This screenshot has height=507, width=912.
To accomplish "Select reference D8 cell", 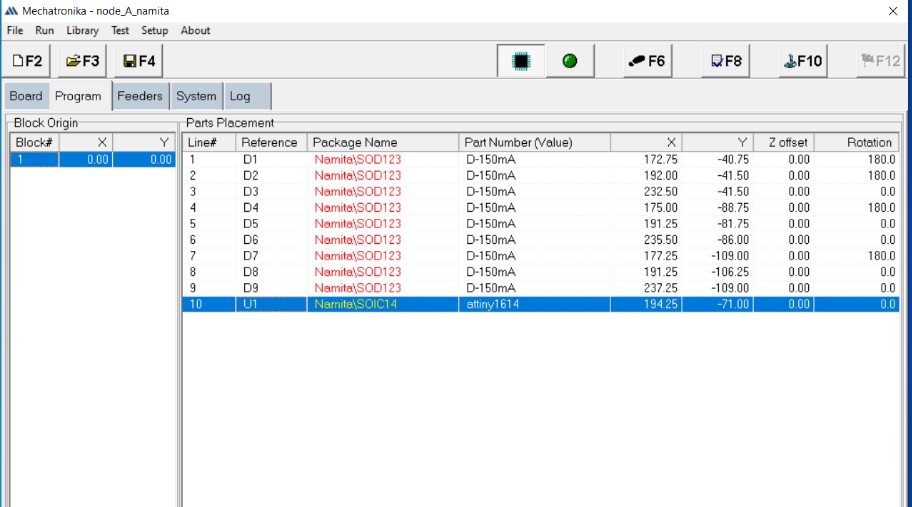I will [271, 272].
